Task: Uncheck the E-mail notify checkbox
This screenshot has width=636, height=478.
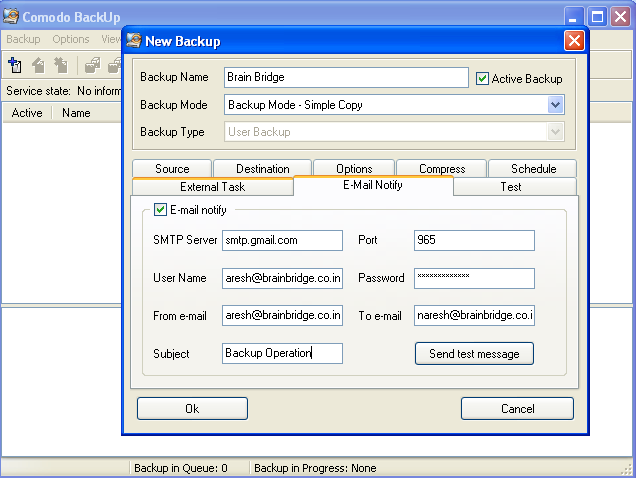Action: (160, 210)
